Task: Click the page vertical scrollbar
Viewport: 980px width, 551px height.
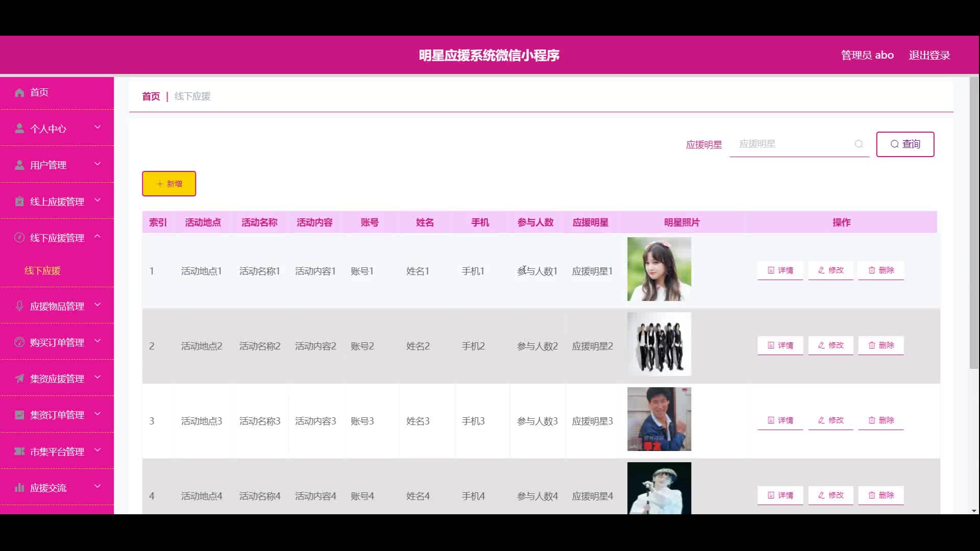Action: point(974,223)
